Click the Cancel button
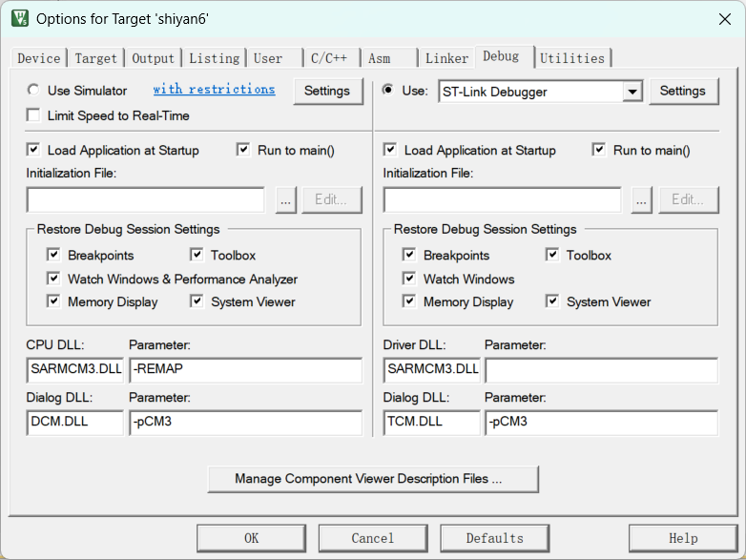Screen dimensions: 746x560 click(x=373, y=538)
